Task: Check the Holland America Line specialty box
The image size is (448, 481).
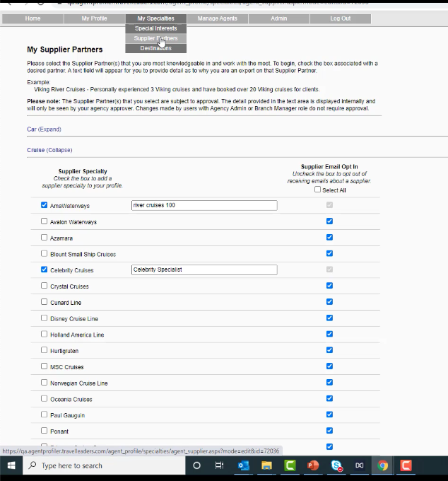Action: coord(44,334)
